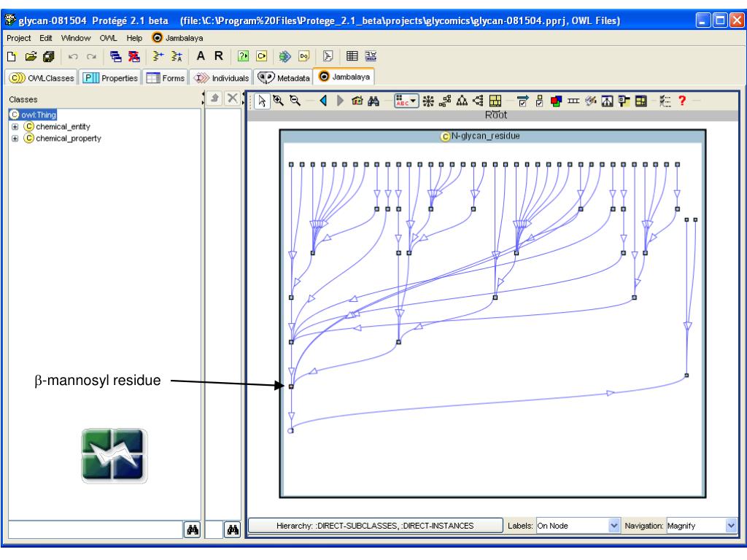Open the Help menu
Screen dimensions: 747x560
pos(134,38)
